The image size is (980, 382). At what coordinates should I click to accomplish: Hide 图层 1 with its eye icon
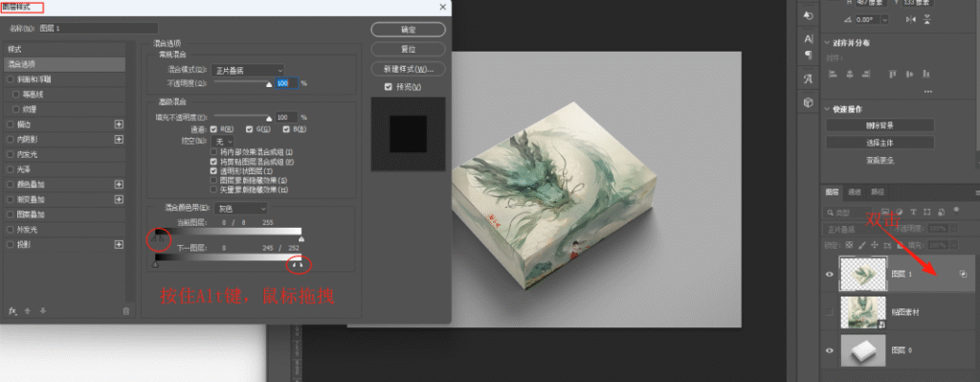coord(830,274)
